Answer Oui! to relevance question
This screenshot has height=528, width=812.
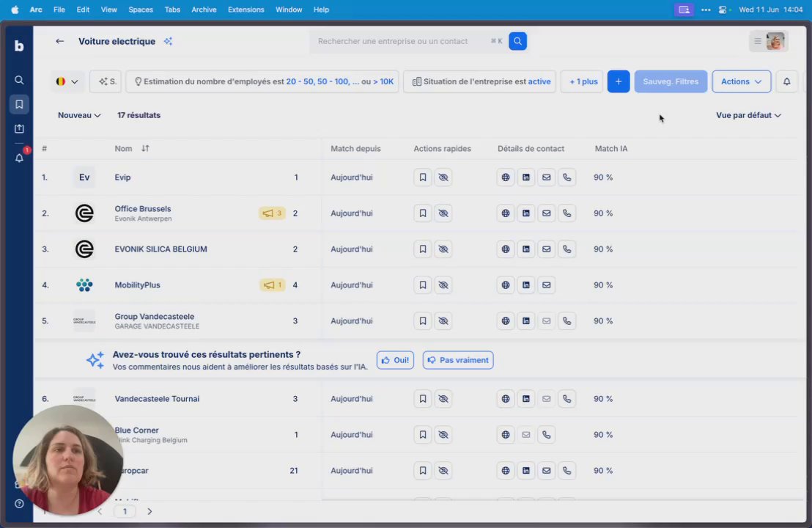(x=395, y=360)
